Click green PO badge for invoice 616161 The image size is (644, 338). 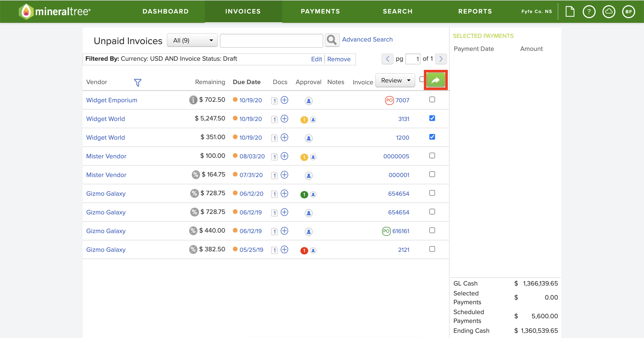[x=386, y=231]
